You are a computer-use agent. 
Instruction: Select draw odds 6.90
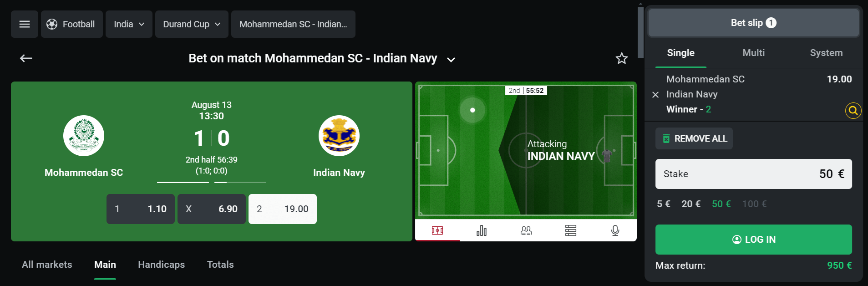click(x=212, y=209)
